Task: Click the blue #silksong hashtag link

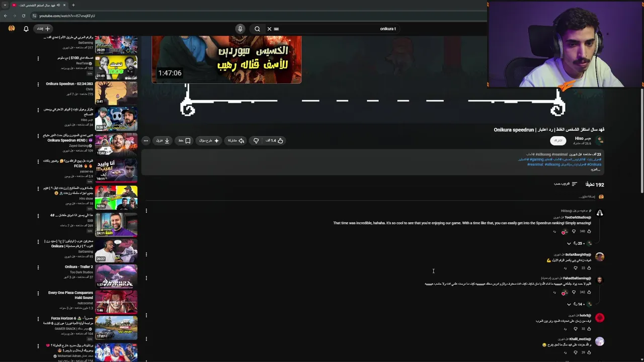Action: tap(553, 164)
